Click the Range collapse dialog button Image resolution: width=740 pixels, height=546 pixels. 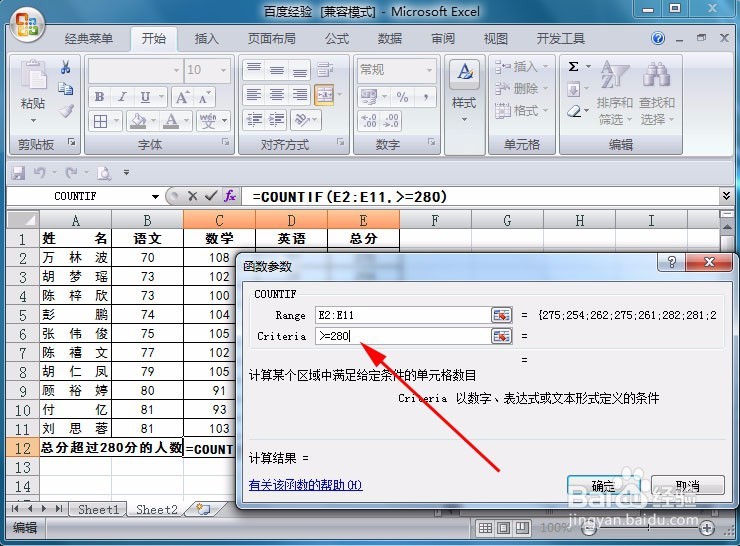click(501, 315)
